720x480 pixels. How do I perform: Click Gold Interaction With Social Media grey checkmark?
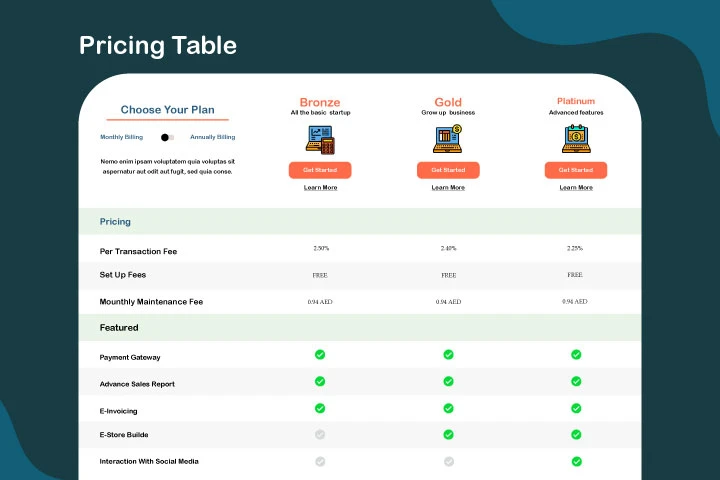pyautogui.click(x=448, y=461)
